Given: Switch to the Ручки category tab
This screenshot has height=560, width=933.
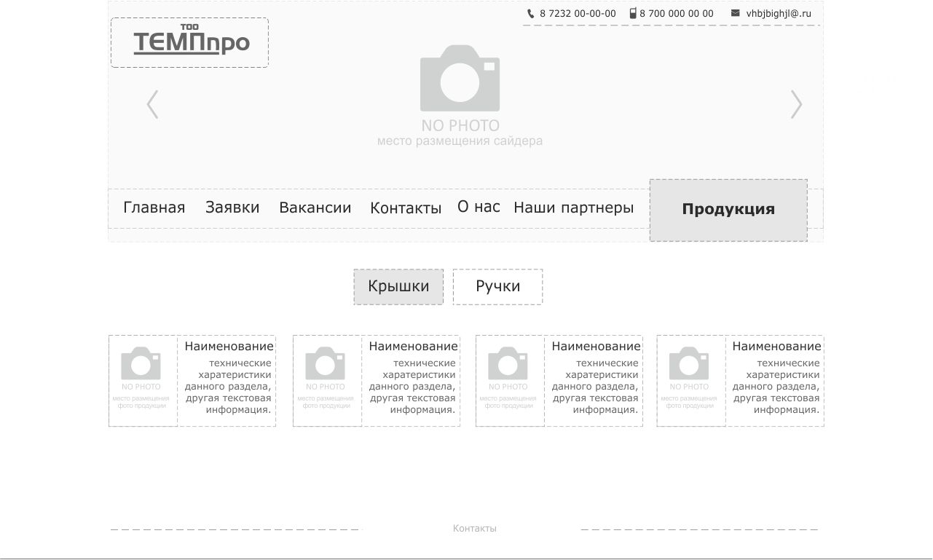Looking at the screenshot, I should (497, 286).
